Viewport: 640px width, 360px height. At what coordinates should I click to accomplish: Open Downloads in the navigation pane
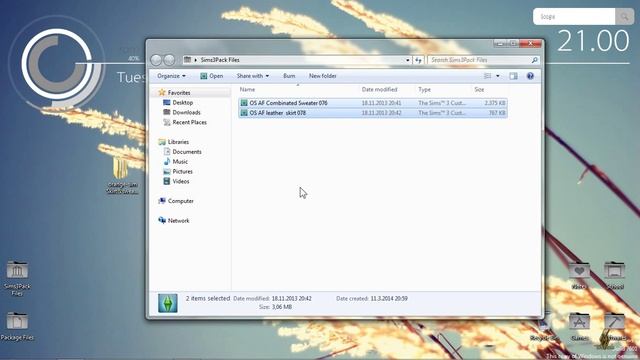[186, 112]
